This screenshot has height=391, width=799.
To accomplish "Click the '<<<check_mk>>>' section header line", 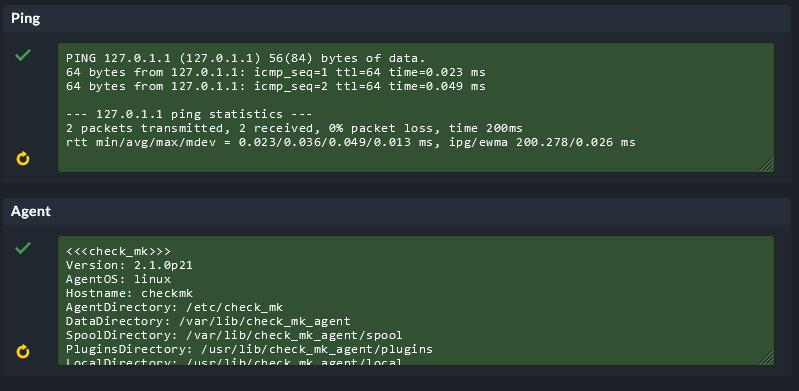I will coord(118,251).
